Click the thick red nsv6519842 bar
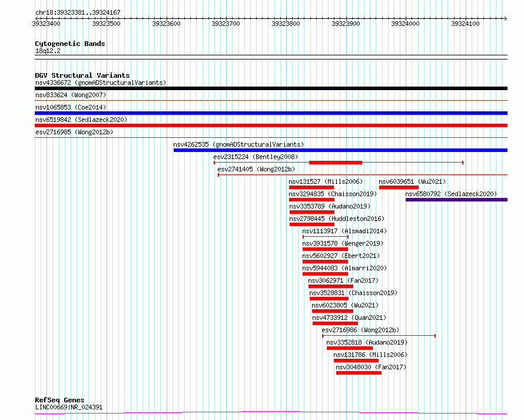Screen dimensions: 524x420 [271, 125]
